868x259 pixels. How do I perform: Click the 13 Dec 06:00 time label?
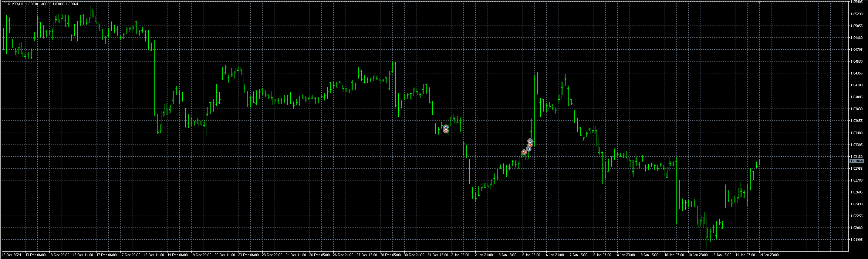[x=36, y=255]
